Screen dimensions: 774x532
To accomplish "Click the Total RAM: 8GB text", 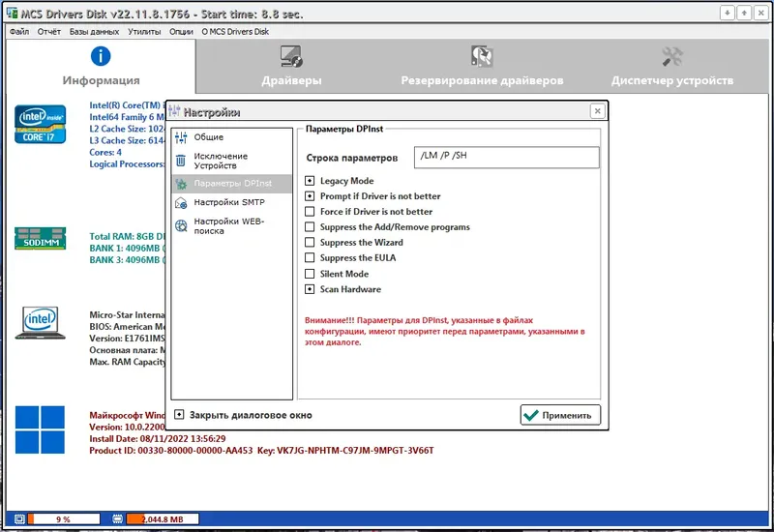I will (127, 236).
